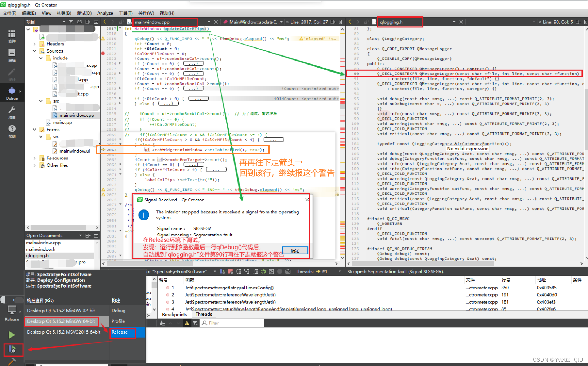Open the Help (帮助) mode

point(12,131)
